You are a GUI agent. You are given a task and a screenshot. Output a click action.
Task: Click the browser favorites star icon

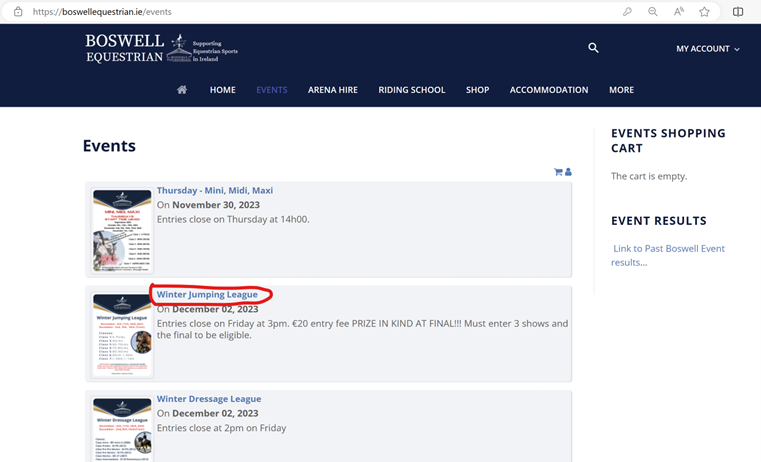pos(704,12)
